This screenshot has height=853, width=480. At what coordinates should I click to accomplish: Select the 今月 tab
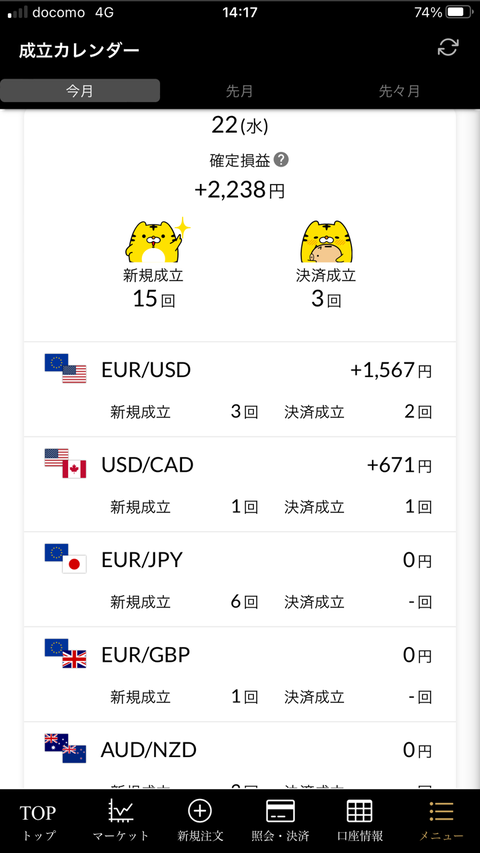point(80,91)
